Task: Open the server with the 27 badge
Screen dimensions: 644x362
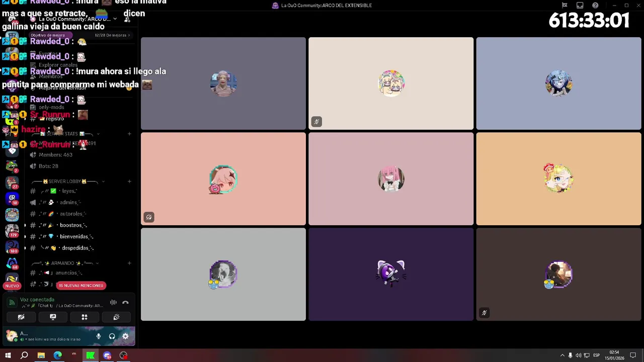Action: [x=12, y=182]
